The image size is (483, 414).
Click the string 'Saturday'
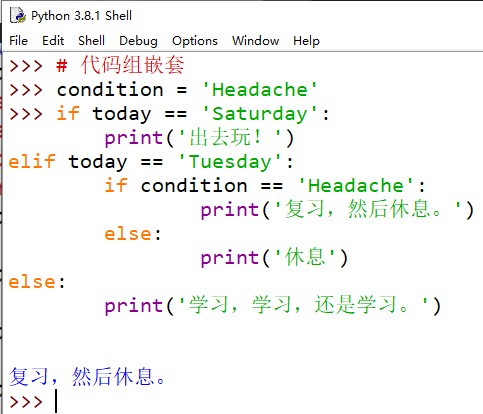[x=260, y=114]
